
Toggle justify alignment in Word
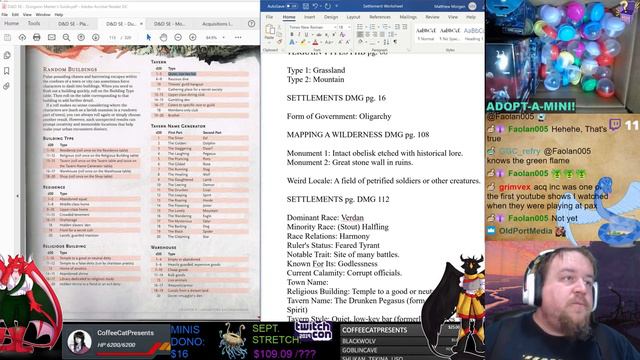[x=382, y=34]
